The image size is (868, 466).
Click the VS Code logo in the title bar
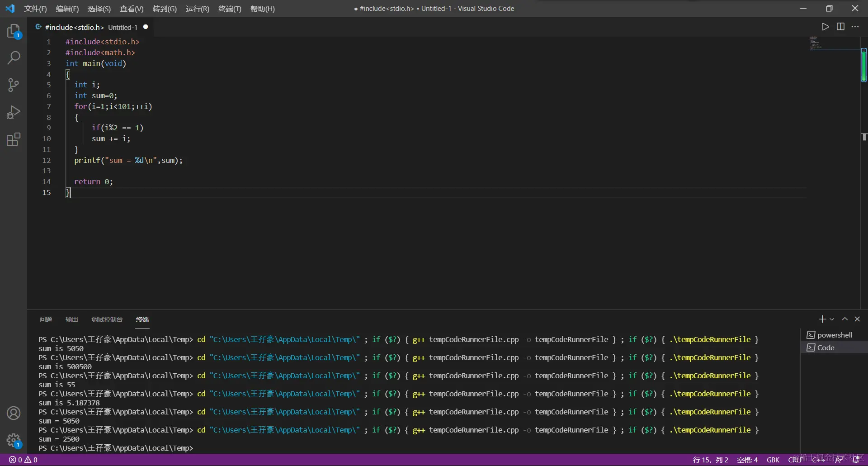(x=10, y=9)
